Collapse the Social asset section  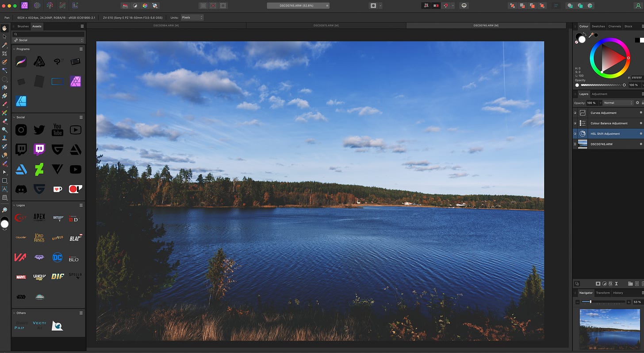pyautogui.click(x=14, y=117)
